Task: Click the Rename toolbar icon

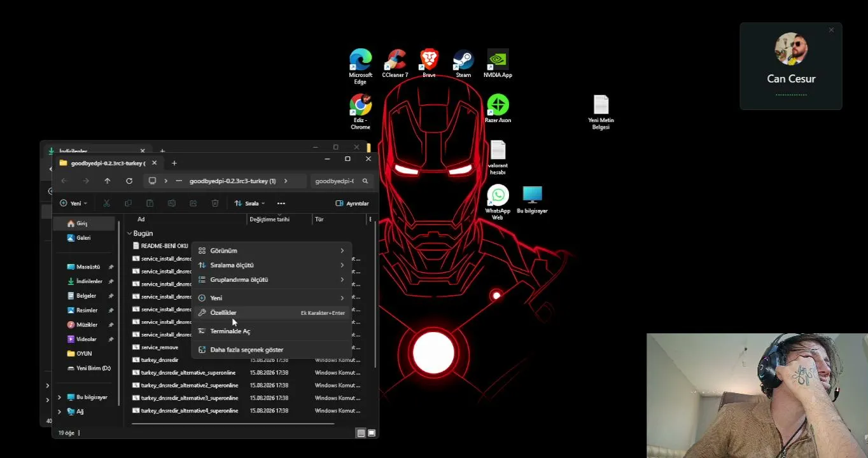Action: [171, 204]
